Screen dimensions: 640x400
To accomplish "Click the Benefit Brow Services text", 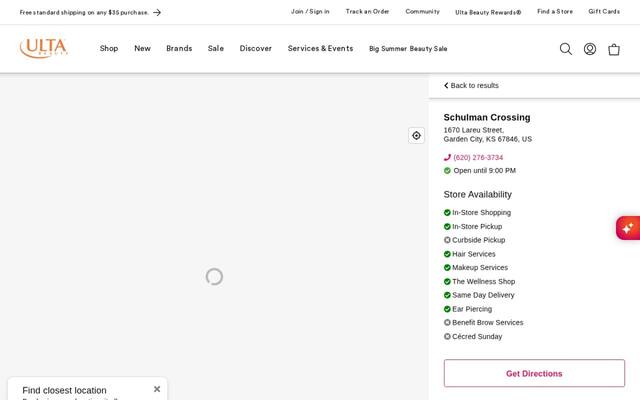I will (x=488, y=322).
